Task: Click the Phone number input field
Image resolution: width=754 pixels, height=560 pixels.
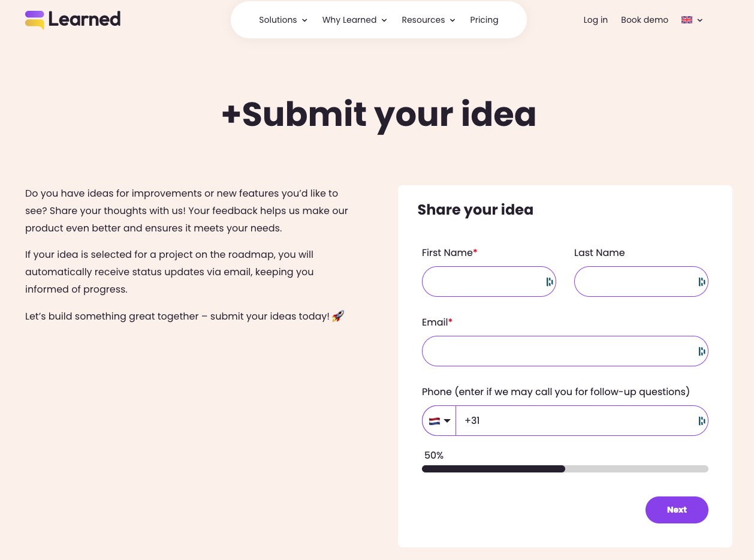Action: (x=575, y=421)
